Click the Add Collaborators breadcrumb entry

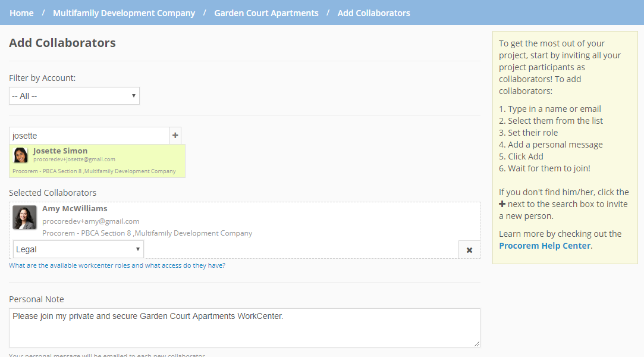click(373, 12)
